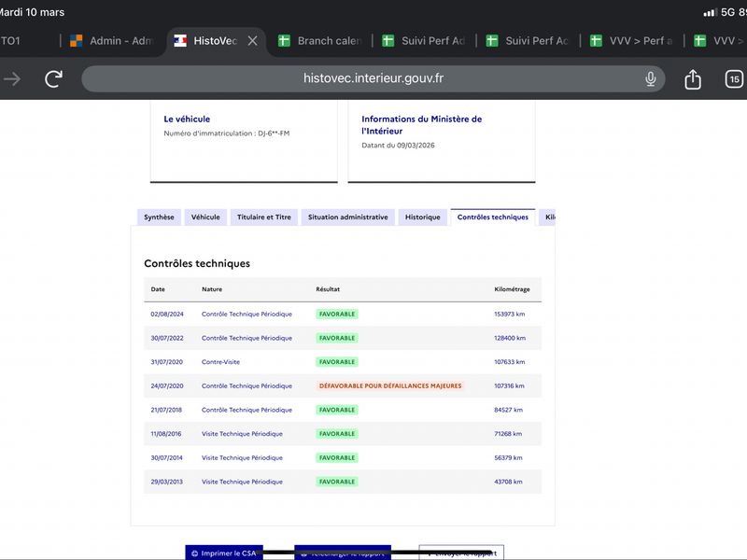Click the histovec.interieur.gouv.fr address field
Screen dimensions: 747x560
[x=373, y=78]
